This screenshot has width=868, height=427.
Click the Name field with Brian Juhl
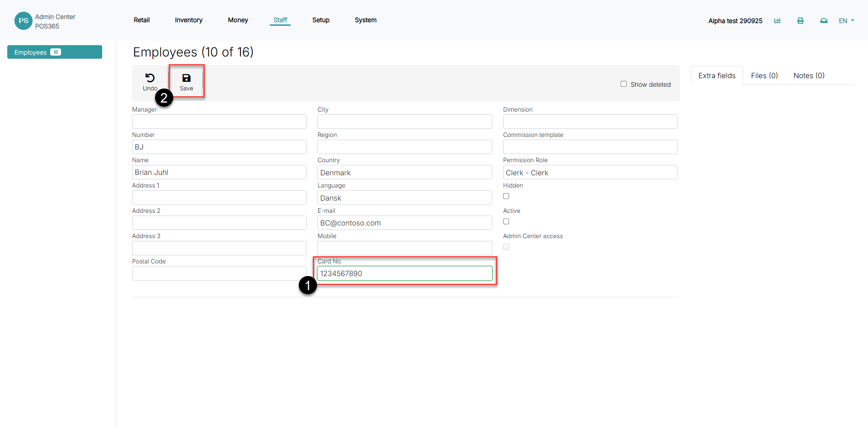219,172
